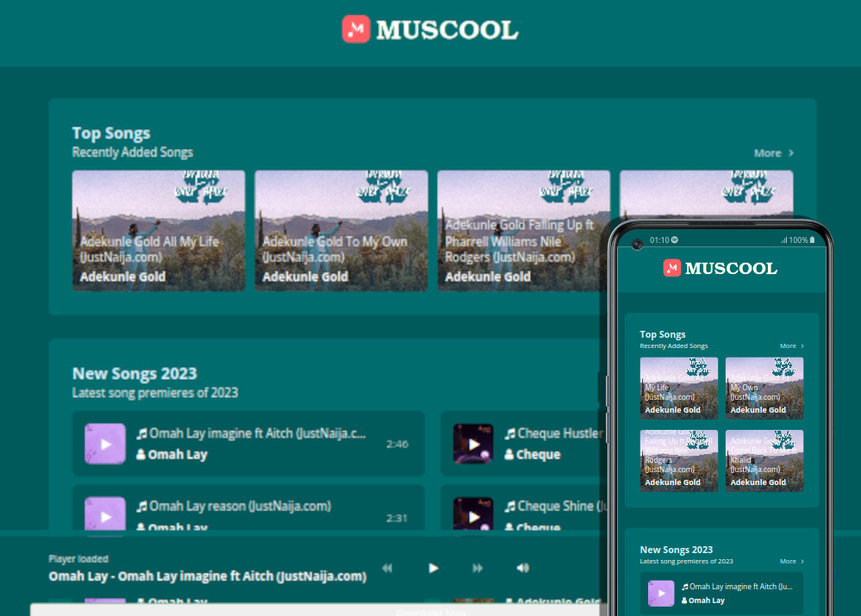
Task: Click the MUSCOOL title text in the desktop header
Action: tap(447, 30)
